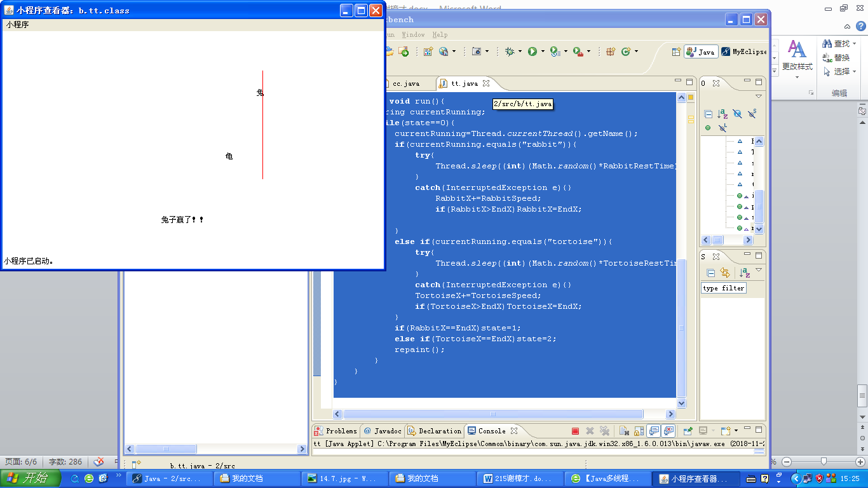Open the Run Last Tool dropdown arrow
Screen dimensions: 868x488
(x=566, y=52)
